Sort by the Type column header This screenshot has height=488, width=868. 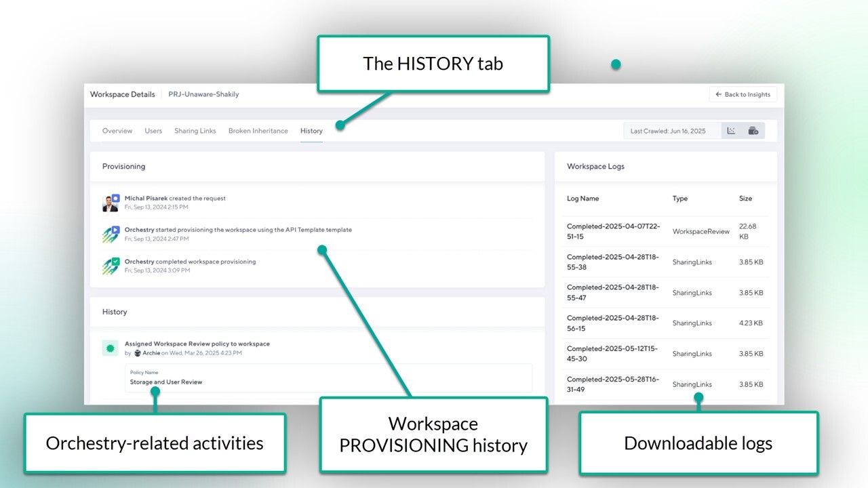(x=680, y=199)
